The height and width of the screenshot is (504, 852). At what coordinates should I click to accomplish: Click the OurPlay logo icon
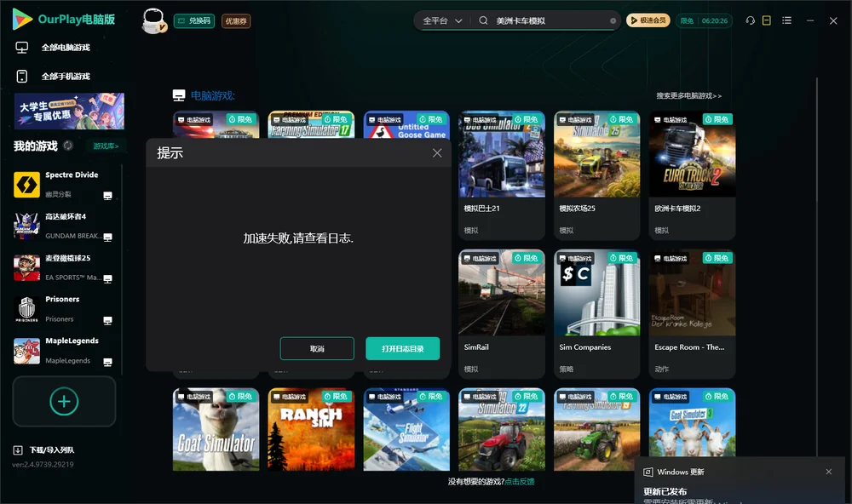point(22,19)
